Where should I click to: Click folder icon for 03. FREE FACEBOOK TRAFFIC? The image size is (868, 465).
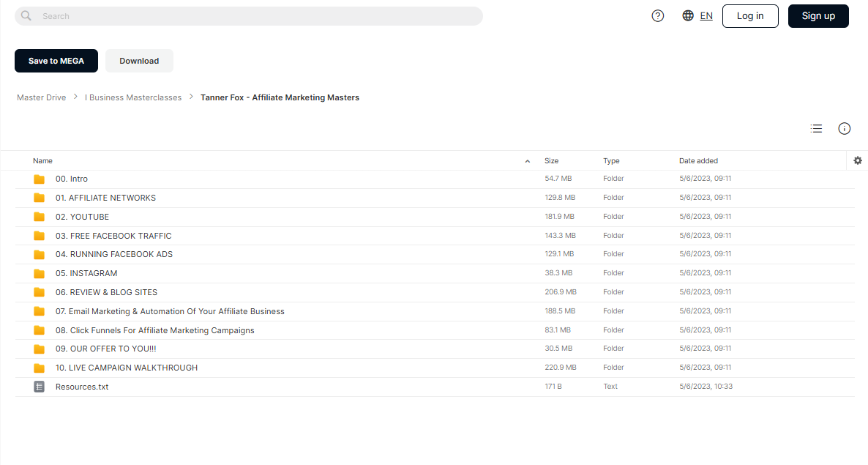(x=39, y=236)
